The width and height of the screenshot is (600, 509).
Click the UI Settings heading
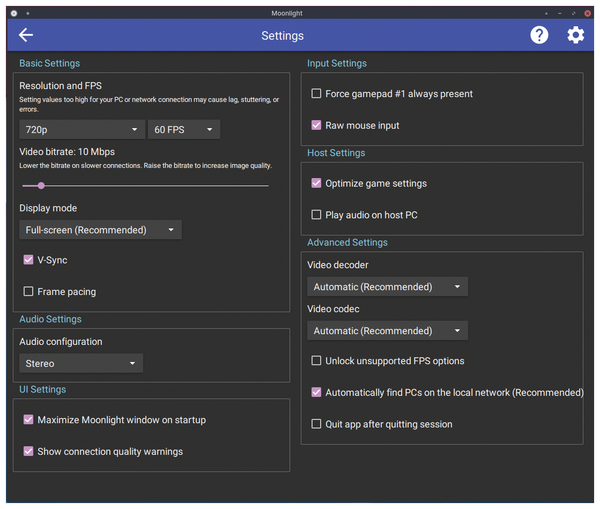point(42,389)
